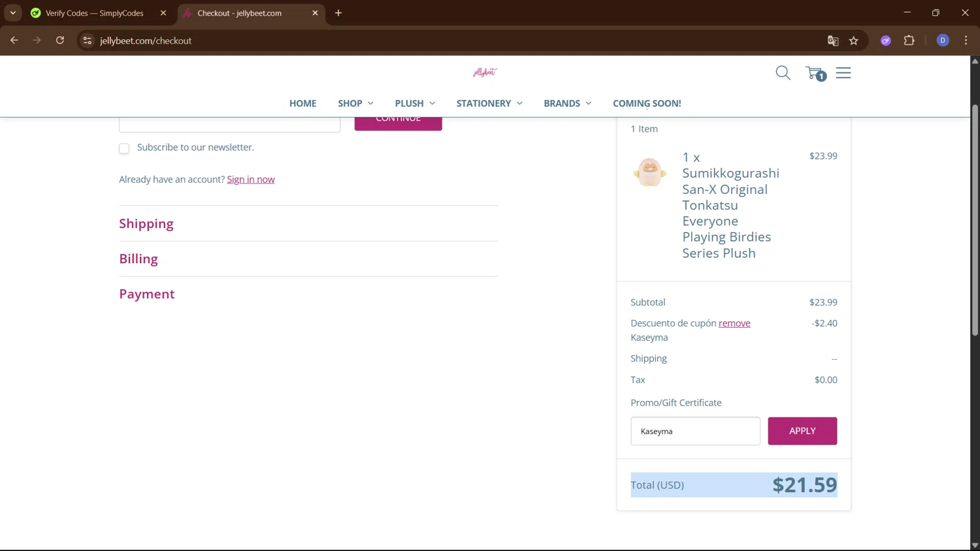Click the page vertical scrollbar

pyautogui.click(x=975, y=219)
